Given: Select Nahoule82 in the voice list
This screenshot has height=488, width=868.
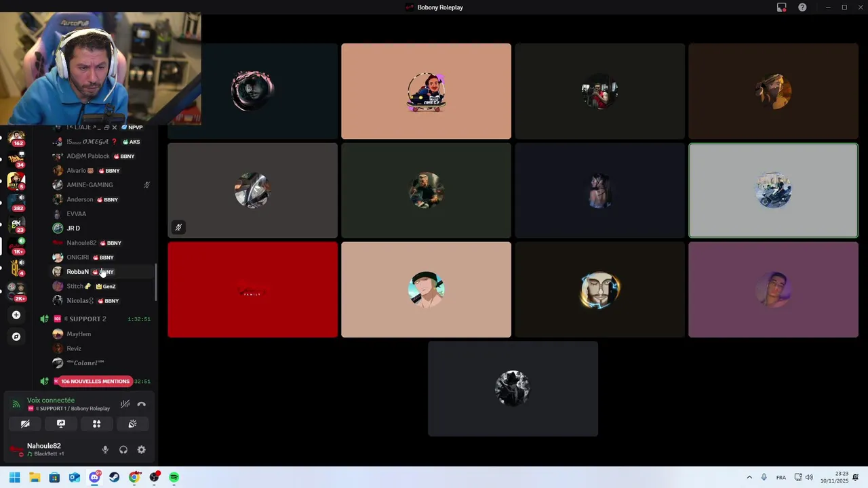Looking at the screenshot, I should (100, 243).
